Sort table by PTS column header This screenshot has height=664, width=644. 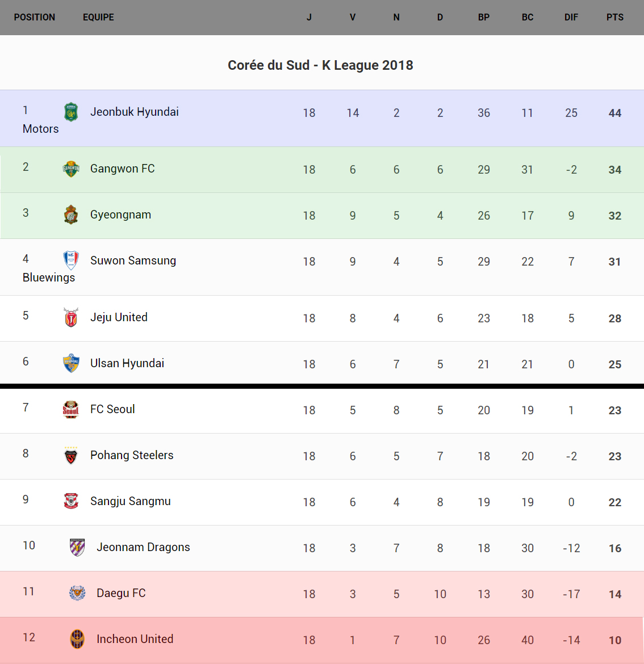click(615, 17)
